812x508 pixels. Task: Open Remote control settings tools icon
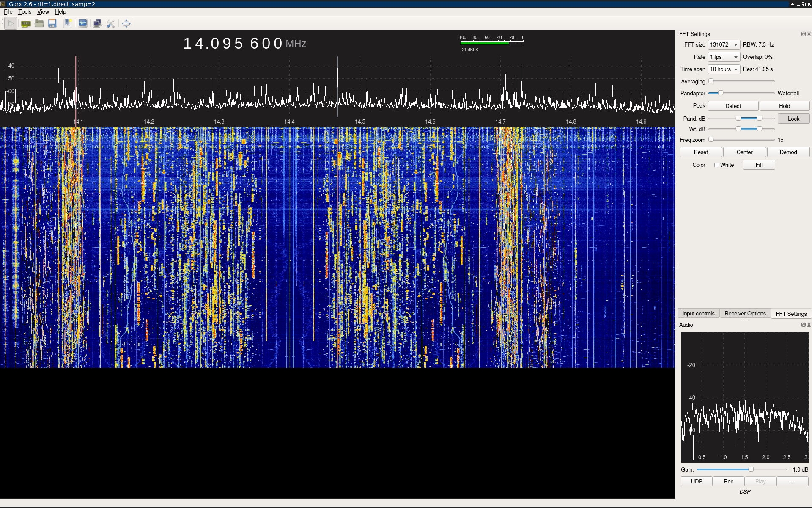tap(111, 24)
